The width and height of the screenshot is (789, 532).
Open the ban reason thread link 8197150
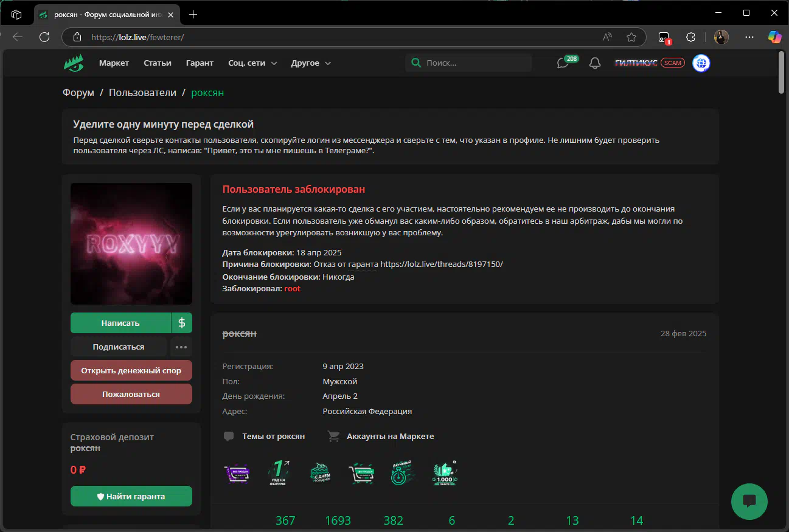click(x=442, y=264)
